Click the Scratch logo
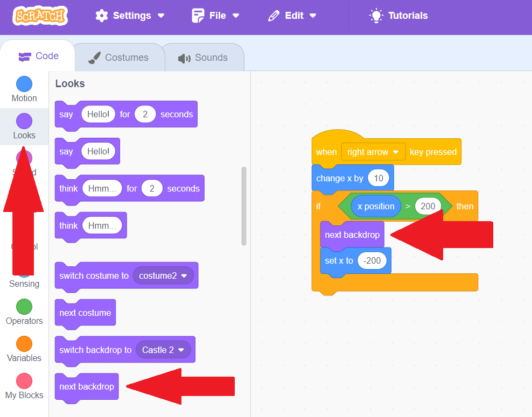The image size is (532, 417). point(40,16)
